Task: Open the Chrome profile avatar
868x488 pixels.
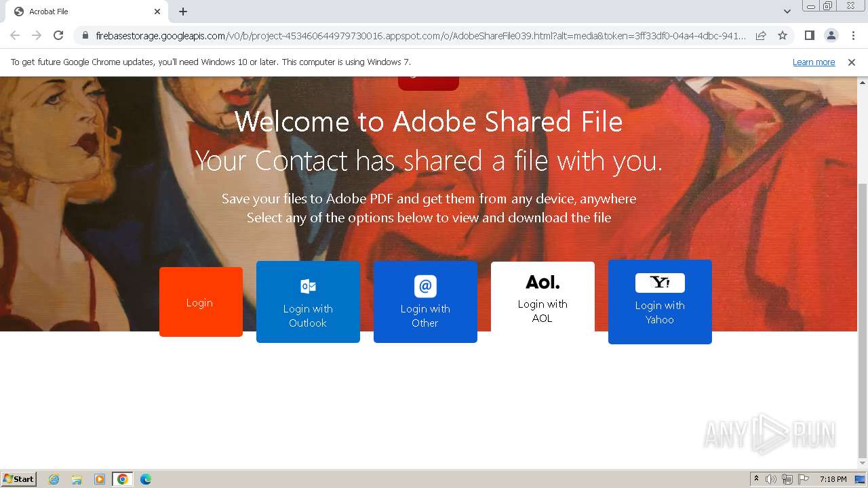Action: tap(831, 35)
